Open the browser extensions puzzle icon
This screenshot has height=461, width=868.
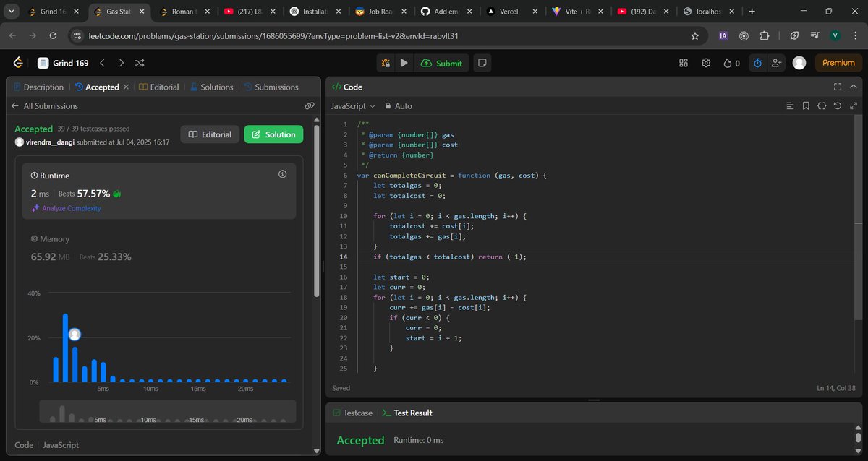764,35
